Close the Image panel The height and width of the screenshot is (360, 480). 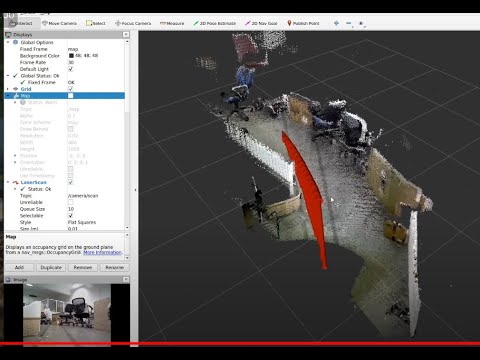point(126,279)
